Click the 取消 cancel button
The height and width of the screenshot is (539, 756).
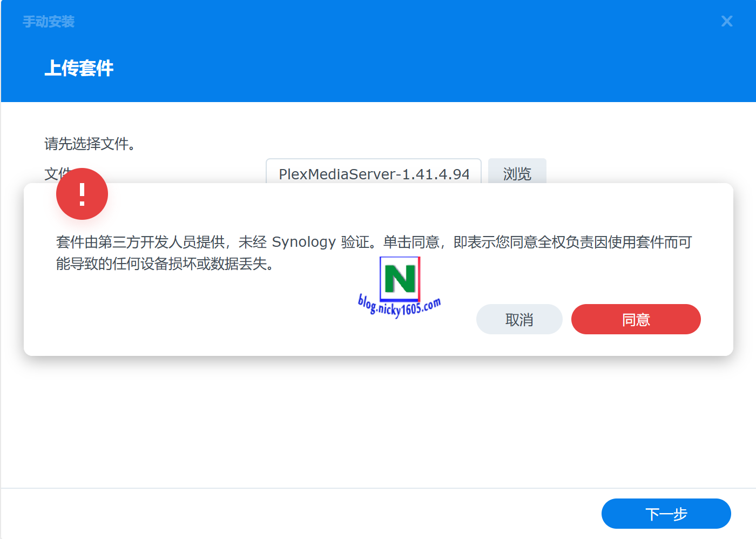point(519,319)
